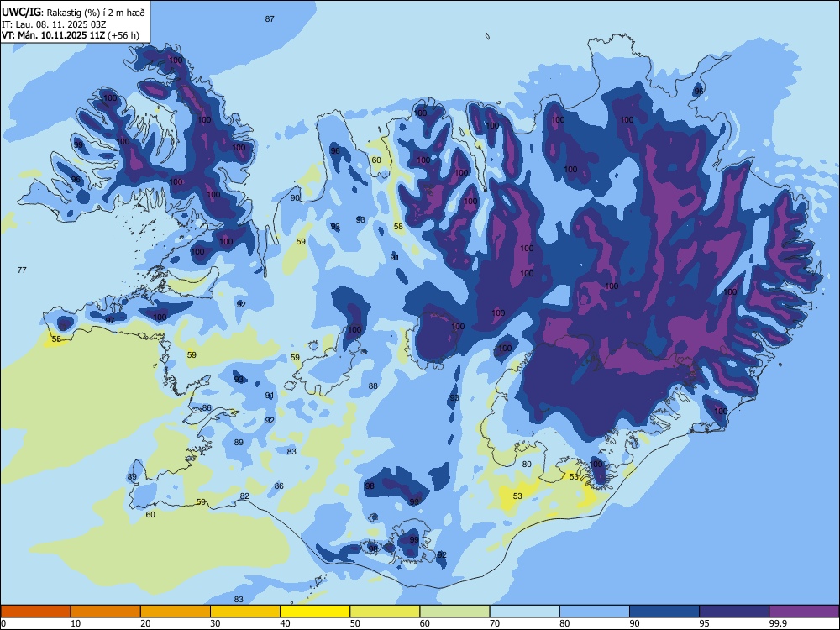
Task: Select the bright yellow 40–50 legend swatch
Action: pyautogui.click(x=315, y=612)
